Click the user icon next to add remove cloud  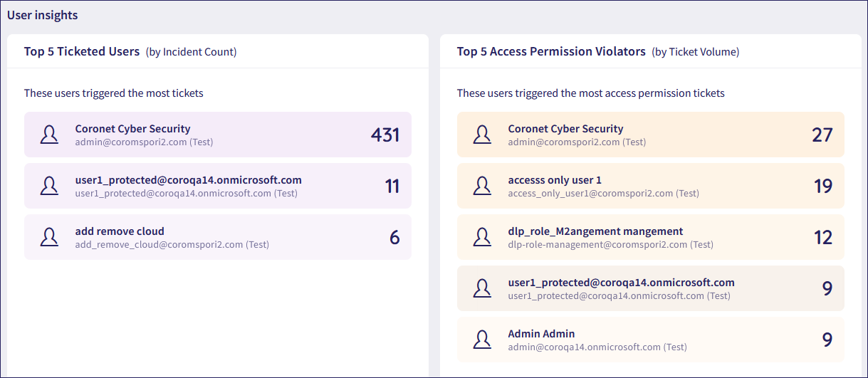pos(49,237)
